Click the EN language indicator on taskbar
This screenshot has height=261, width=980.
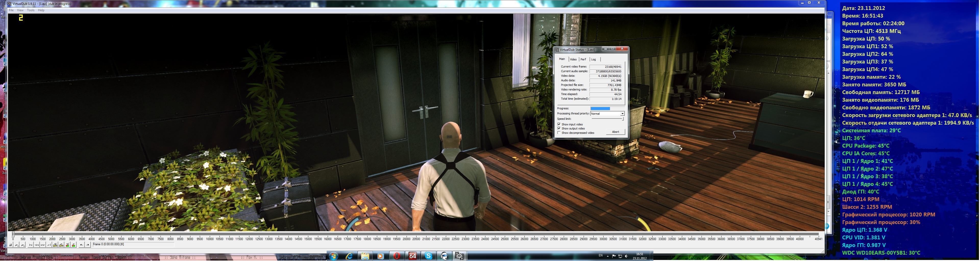click(x=601, y=255)
